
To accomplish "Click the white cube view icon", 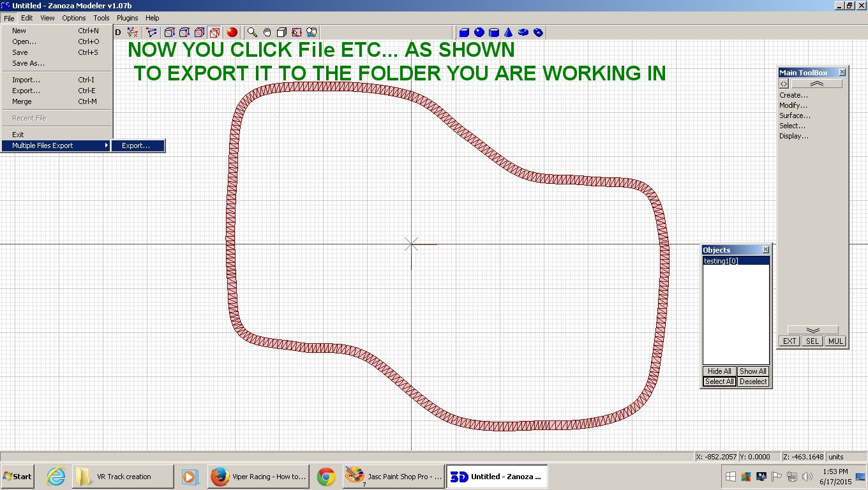I will point(281,32).
